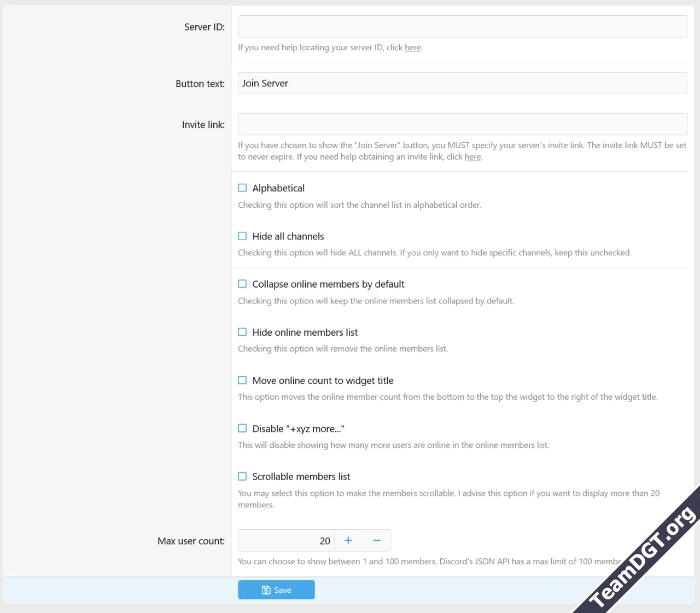Screen dimensions: 700x613
Task: Open the server ID help link
Action: (413, 48)
